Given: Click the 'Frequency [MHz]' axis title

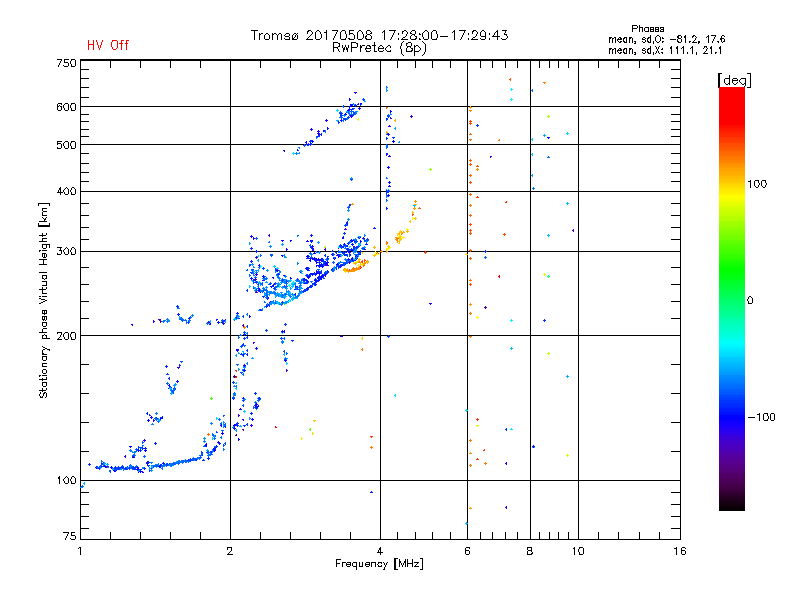Looking at the screenshot, I should 379,564.
